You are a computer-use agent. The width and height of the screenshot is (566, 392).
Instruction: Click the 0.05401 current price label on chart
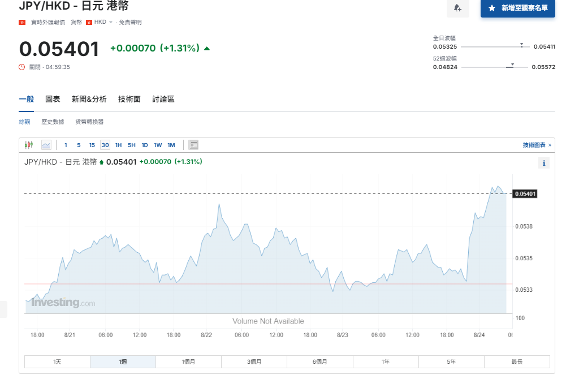[x=525, y=194]
